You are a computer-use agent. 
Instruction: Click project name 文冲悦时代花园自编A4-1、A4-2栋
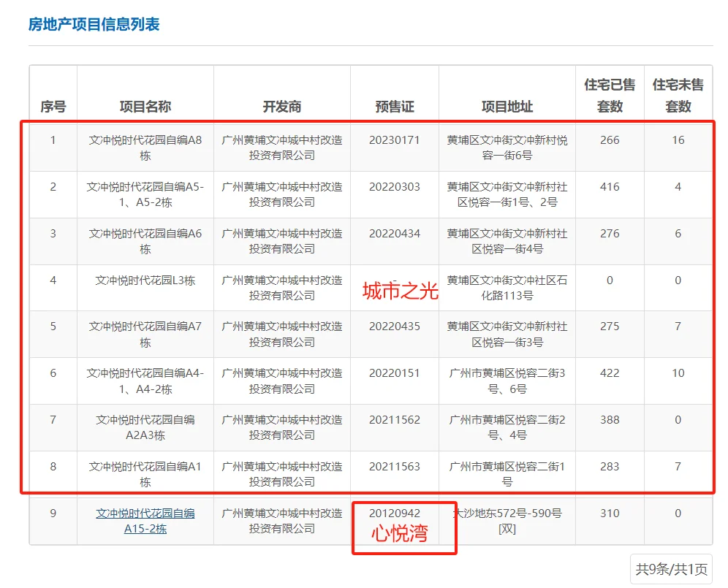(145, 381)
